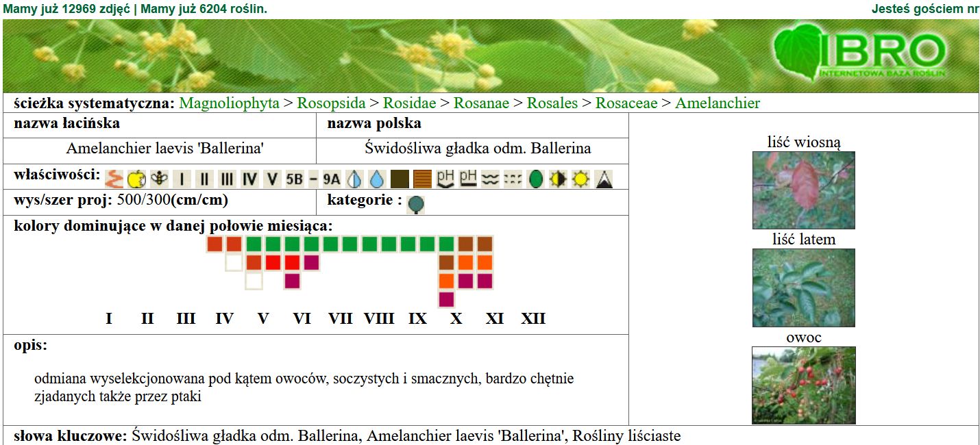Click the yellow apple edible fruit icon

tap(137, 179)
